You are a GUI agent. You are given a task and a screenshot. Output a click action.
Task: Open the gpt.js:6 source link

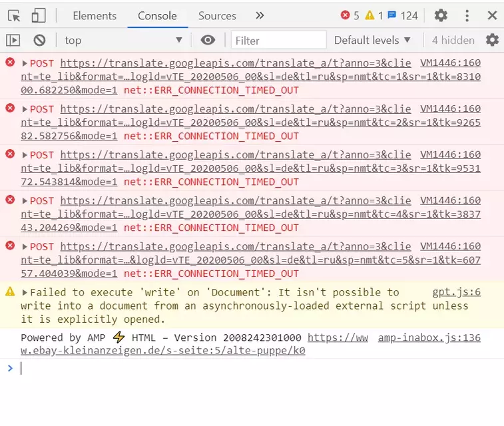[x=457, y=292]
